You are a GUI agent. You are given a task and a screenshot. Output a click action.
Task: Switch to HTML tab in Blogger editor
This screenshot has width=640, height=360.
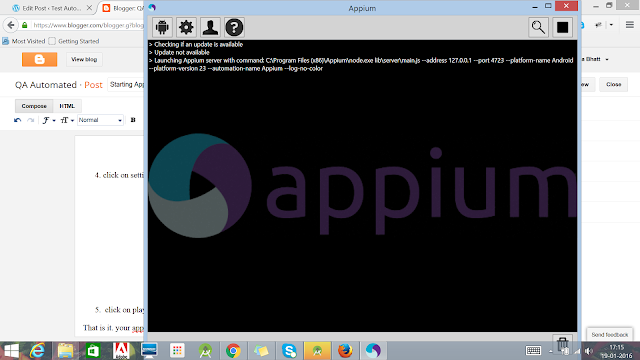[67, 106]
